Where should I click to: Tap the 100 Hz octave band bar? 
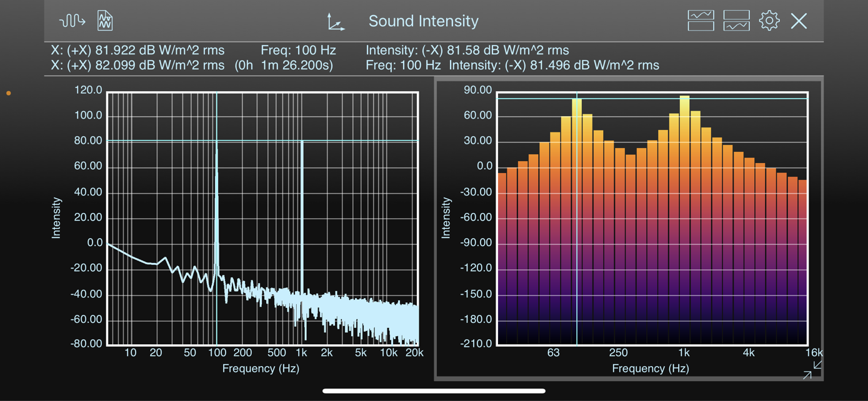coord(577,220)
